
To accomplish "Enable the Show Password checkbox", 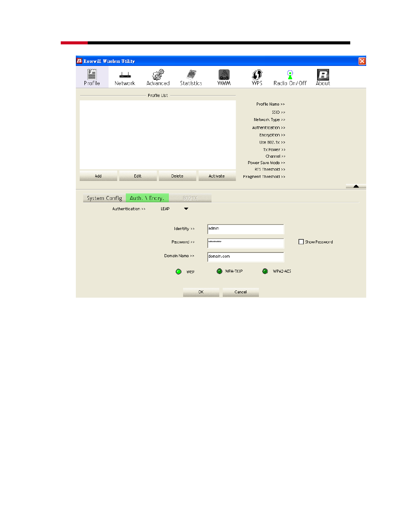I will [301, 242].
